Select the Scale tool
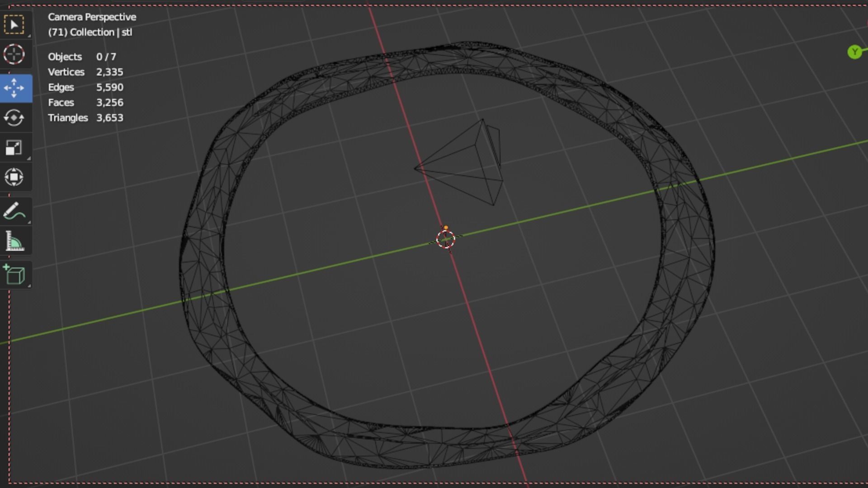868x488 pixels. [x=14, y=148]
